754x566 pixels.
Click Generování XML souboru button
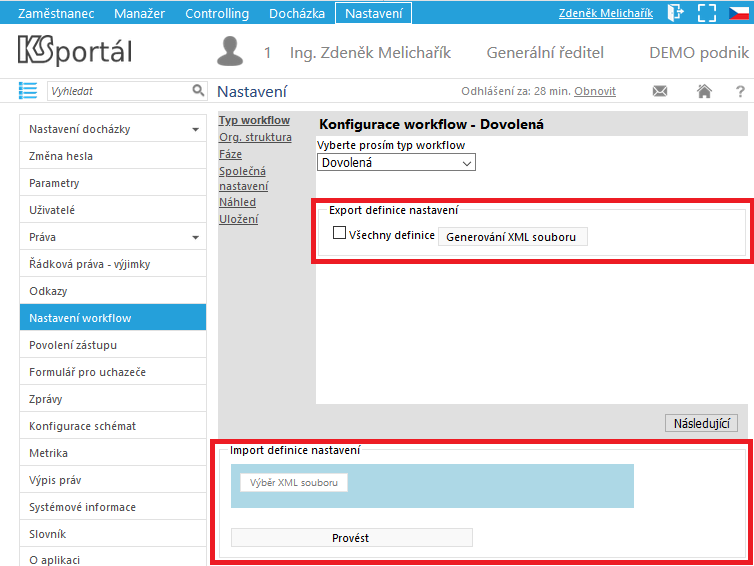click(513, 237)
